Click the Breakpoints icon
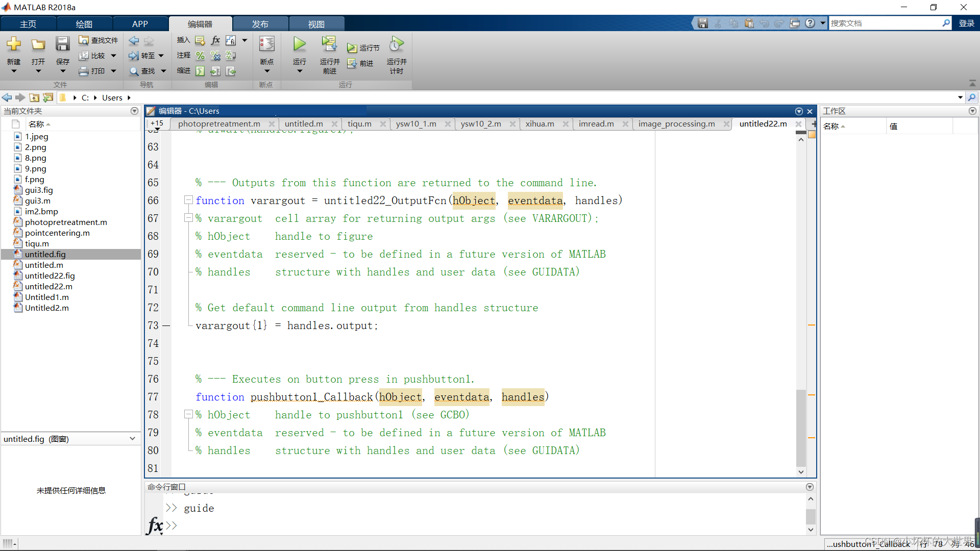This screenshot has width=980, height=551. (x=266, y=44)
